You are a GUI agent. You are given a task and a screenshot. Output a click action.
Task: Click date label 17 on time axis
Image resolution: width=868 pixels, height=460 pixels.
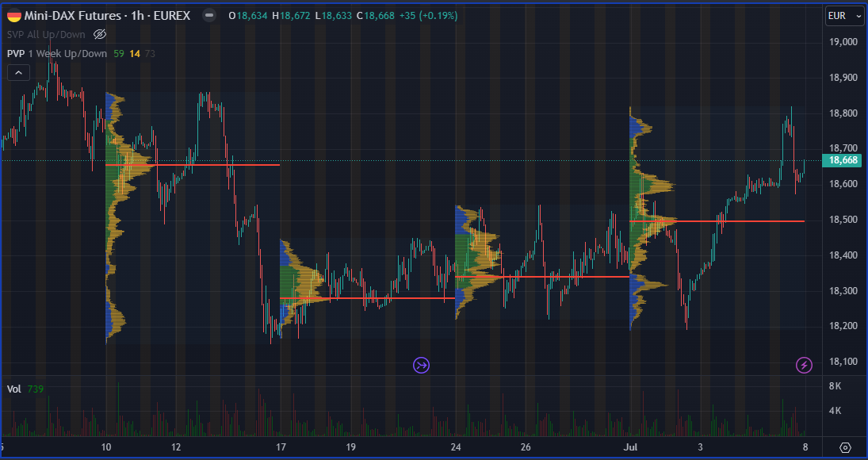[x=281, y=447]
